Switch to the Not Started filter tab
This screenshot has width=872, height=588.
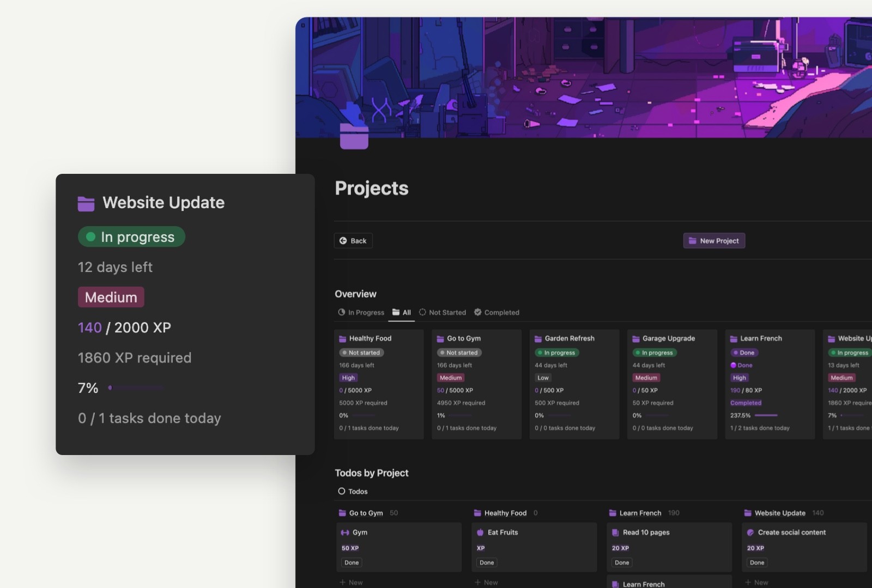(x=442, y=312)
